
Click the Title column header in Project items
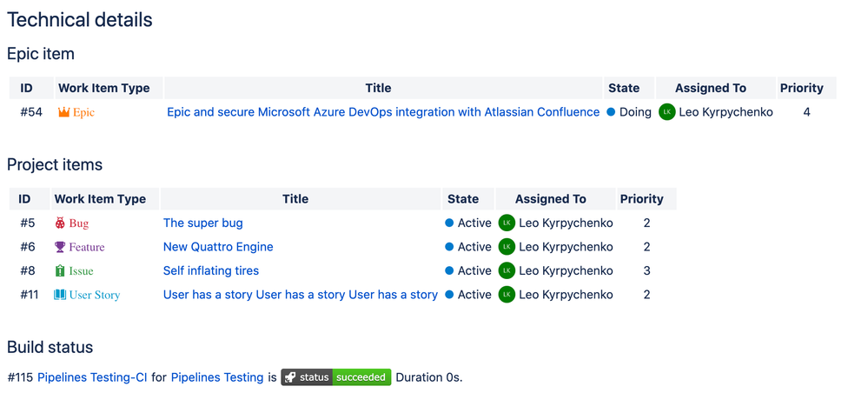click(295, 199)
